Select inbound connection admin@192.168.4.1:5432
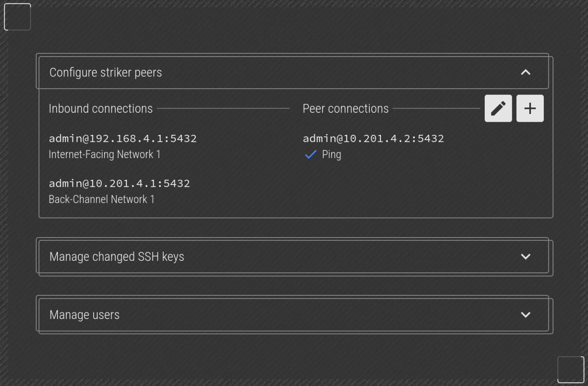The height and width of the screenshot is (386, 588). tap(122, 139)
